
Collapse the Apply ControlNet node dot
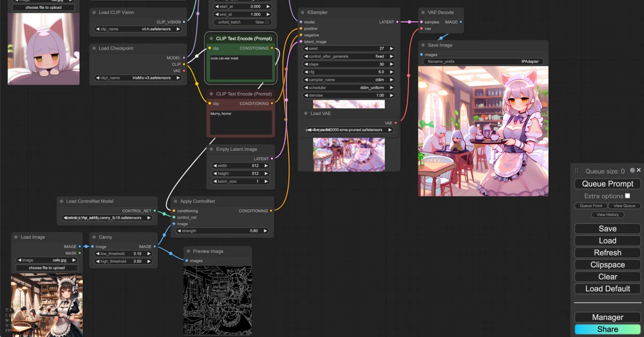(x=175, y=201)
